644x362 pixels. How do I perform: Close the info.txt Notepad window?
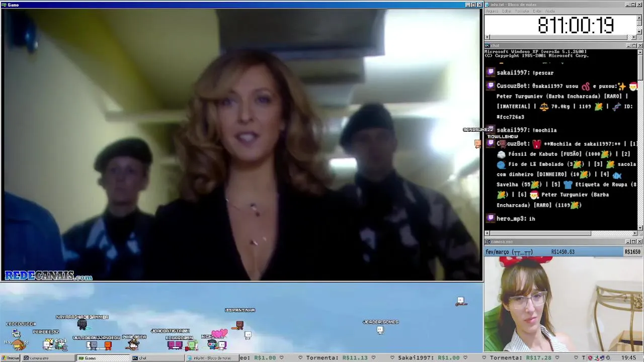coord(640,5)
